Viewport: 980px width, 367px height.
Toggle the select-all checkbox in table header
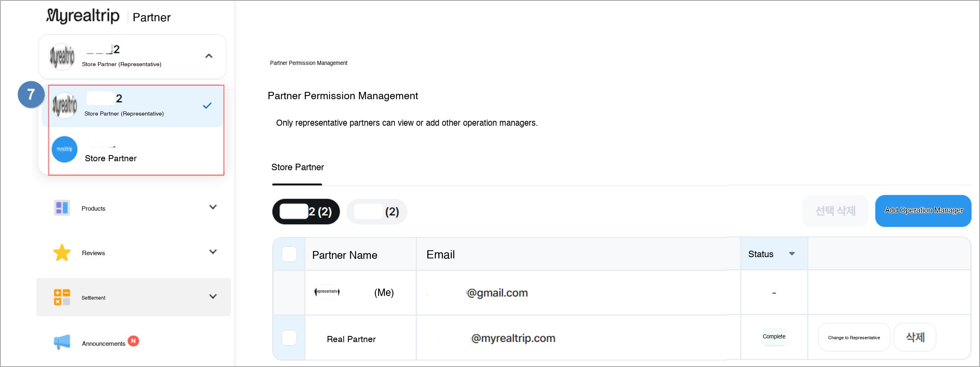[x=289, y=254]
